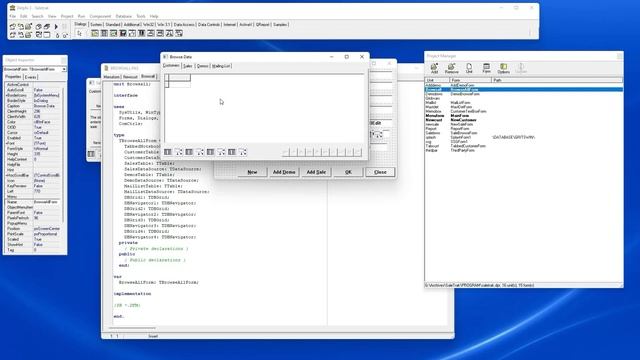
Task: Click the Path column header in Project Manager
Action: (x=557, y=80)
